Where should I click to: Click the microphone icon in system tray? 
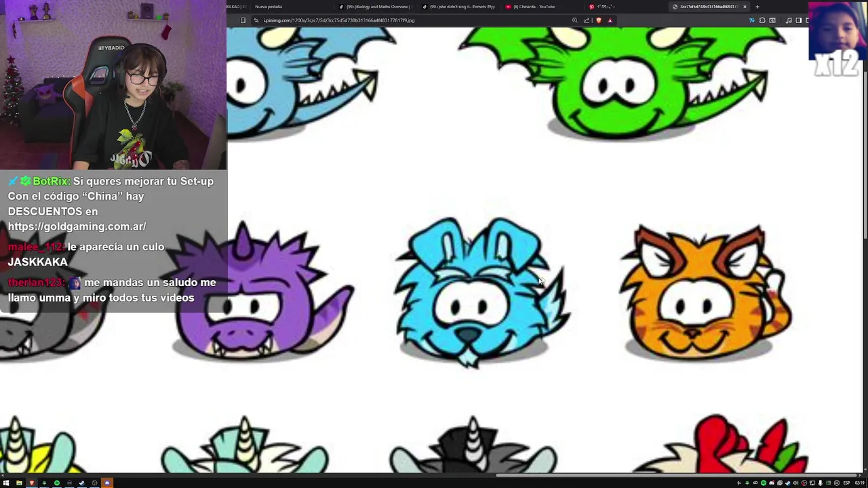tap(821, 483)
